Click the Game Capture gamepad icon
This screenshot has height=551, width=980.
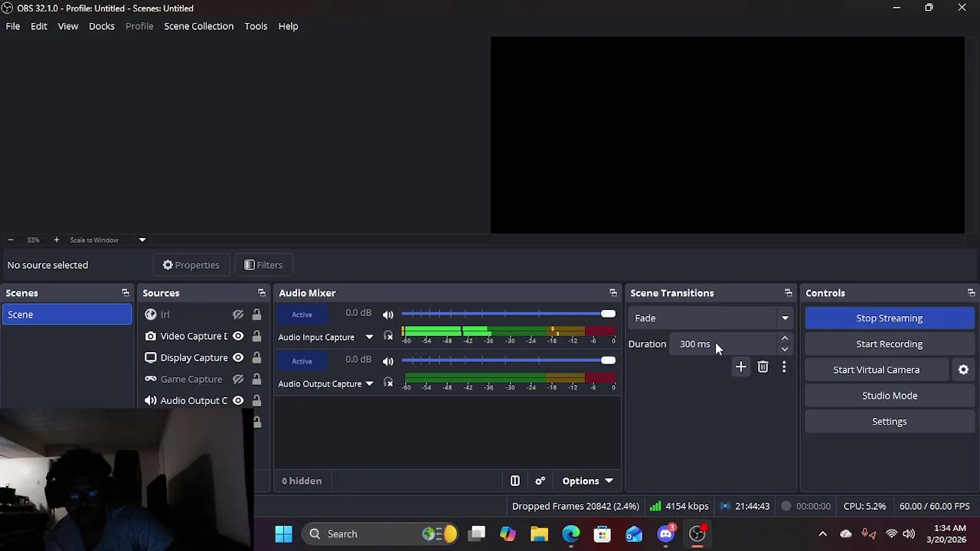click(x=151, y=379)
